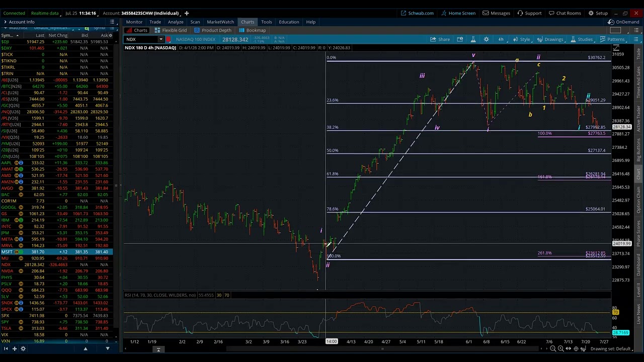Click the pan chart arrows icon
This screenshot has width=644, height=362.
568,349
